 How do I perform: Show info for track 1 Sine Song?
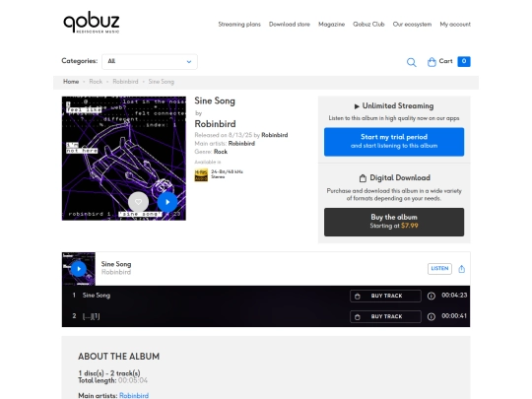point(432,296)
